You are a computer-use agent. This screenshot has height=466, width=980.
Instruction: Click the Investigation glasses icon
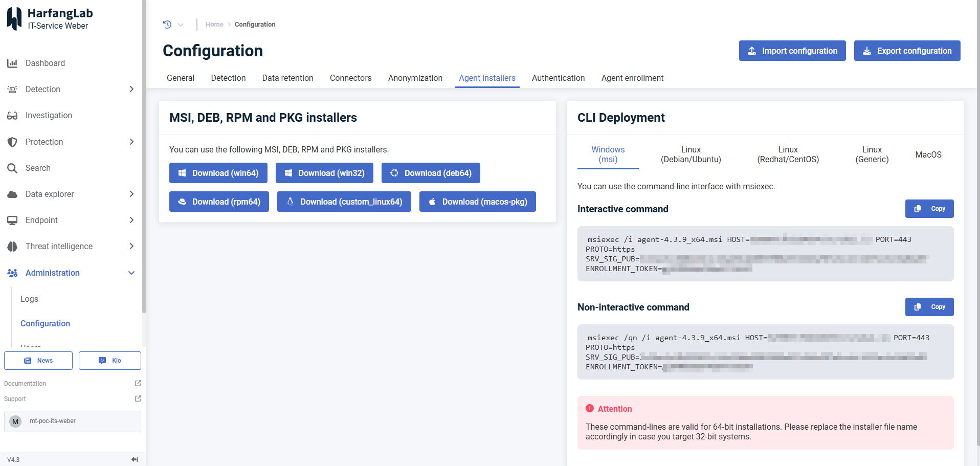pyautogui.click(x=12, y=116)
